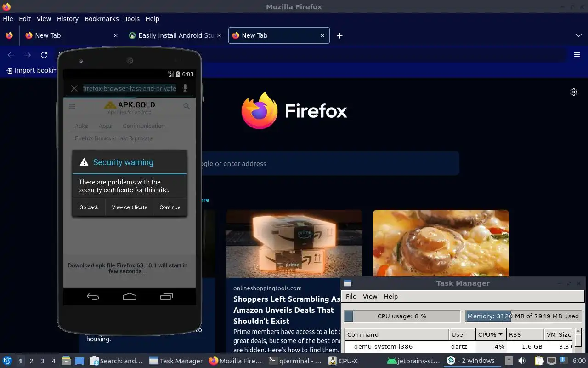Open a new Firefox tab
The width and height of the screenshot is (588, 368).
(339, 35)
